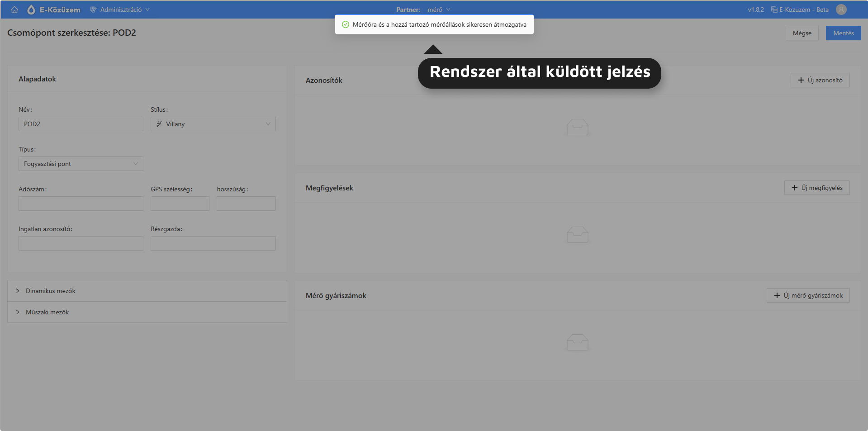Open the Adminisztráció menu
The image size is (868, 431).
click(120, 9)
